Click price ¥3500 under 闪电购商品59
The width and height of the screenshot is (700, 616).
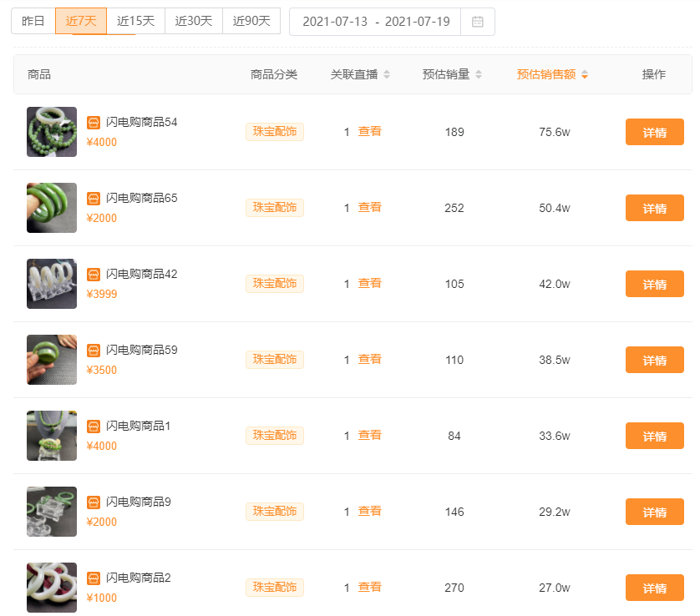click(x=102, y=371)
